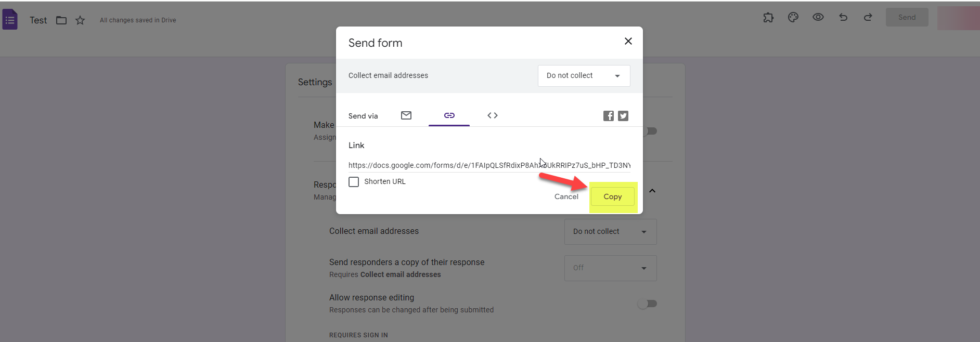The height and width of the screenshot is (342, 980).
Task: Click Cancel in Send form dialog
Action: [x=566, y=197]
